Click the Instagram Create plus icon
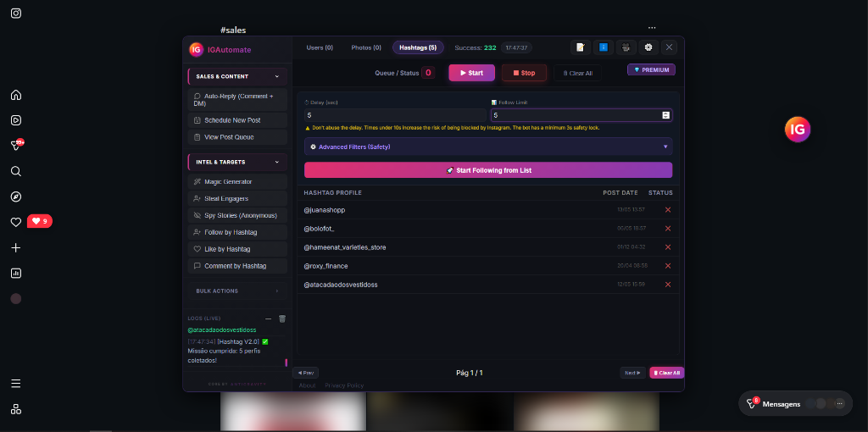This screenshot has height=432, width=868. coord(16,248)
